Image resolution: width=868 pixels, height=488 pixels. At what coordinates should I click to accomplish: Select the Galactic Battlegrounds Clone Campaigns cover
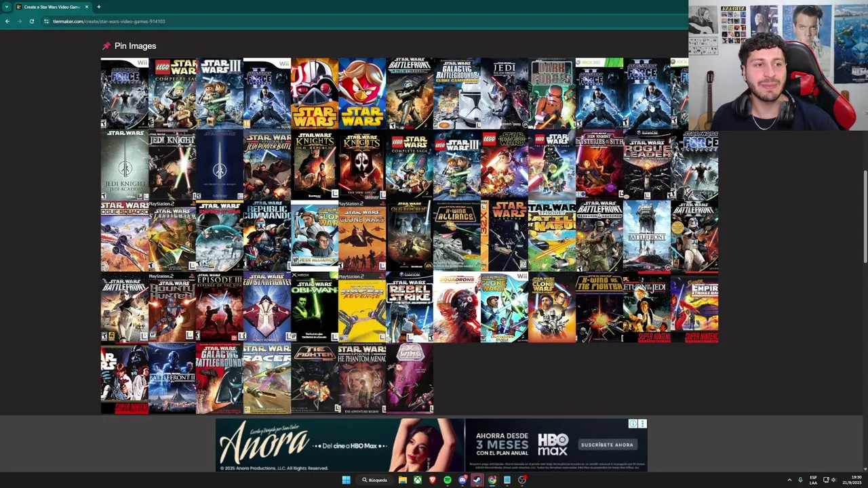[x=457, y=94]
